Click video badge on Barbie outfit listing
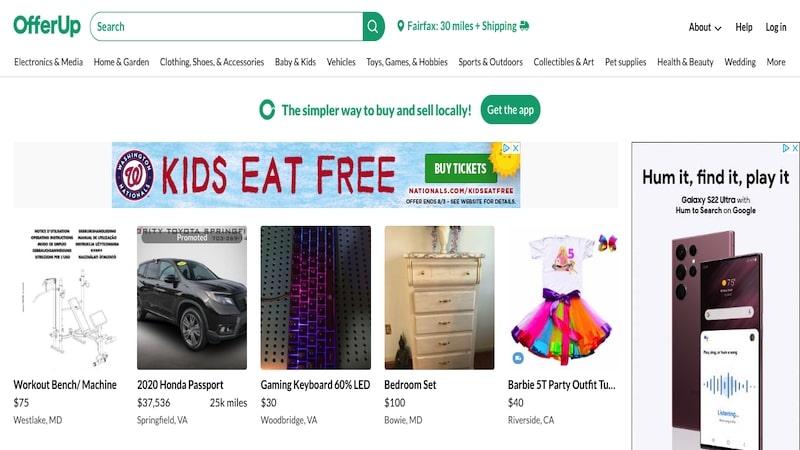 tap(518, 358)
